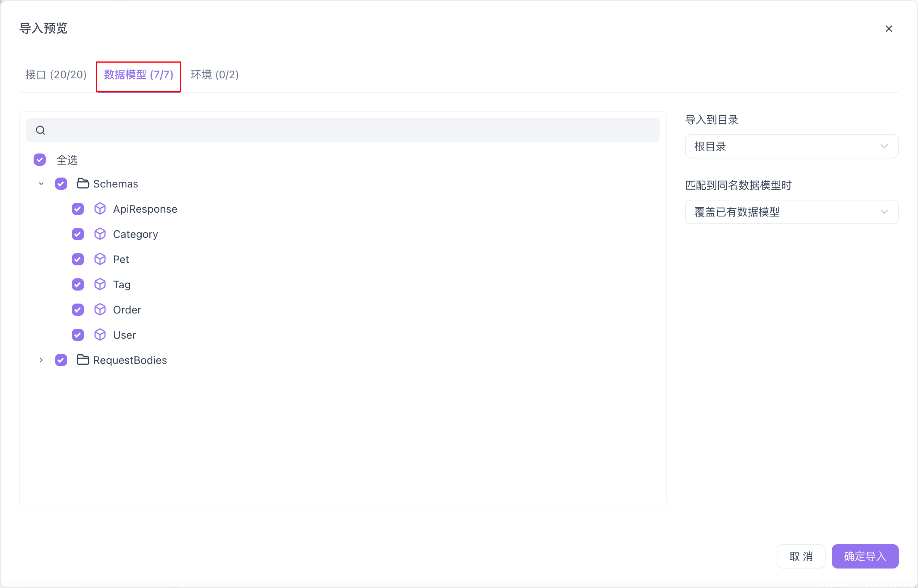Screen dimensions: 918x588
Task: Click the Pet model cube icon
Action: click(100, 259)
